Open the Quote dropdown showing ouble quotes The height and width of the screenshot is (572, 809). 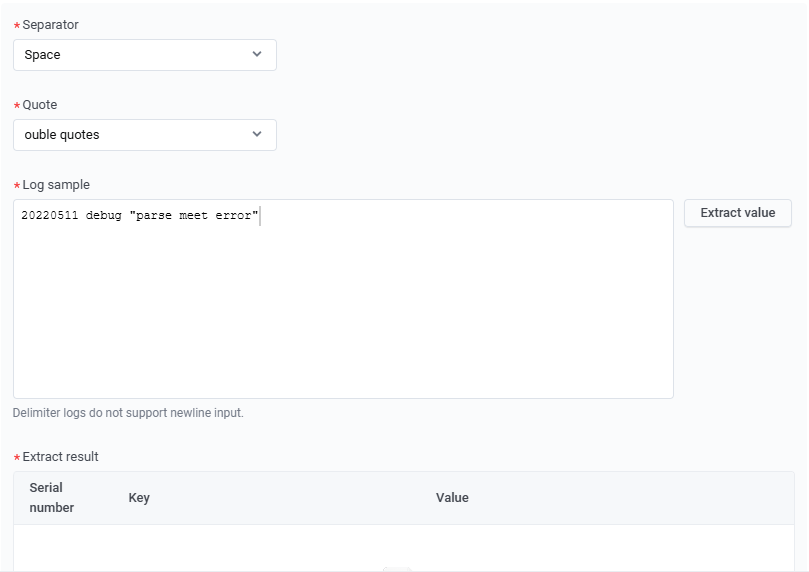click(x=144, y=135)
